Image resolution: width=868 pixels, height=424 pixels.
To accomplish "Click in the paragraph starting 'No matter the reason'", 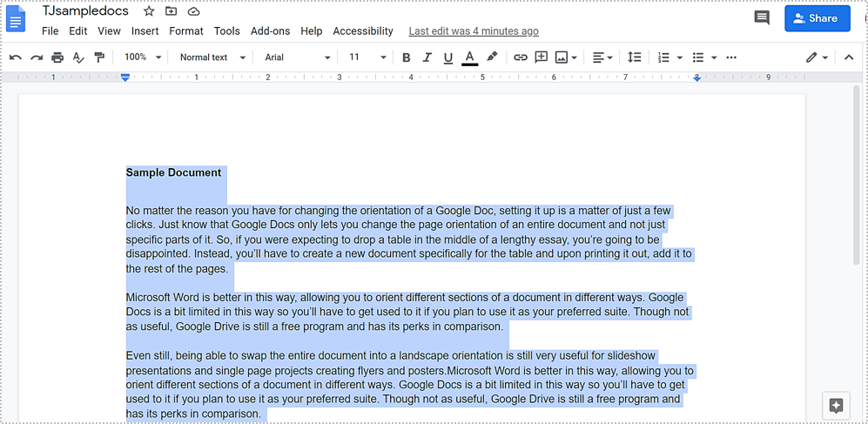I will (410, 239).
